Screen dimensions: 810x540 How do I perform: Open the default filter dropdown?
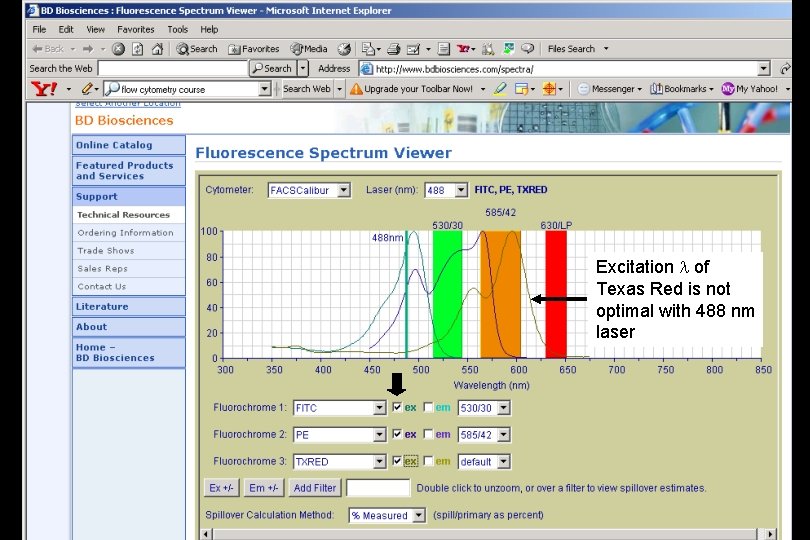[x=484, y=461]
